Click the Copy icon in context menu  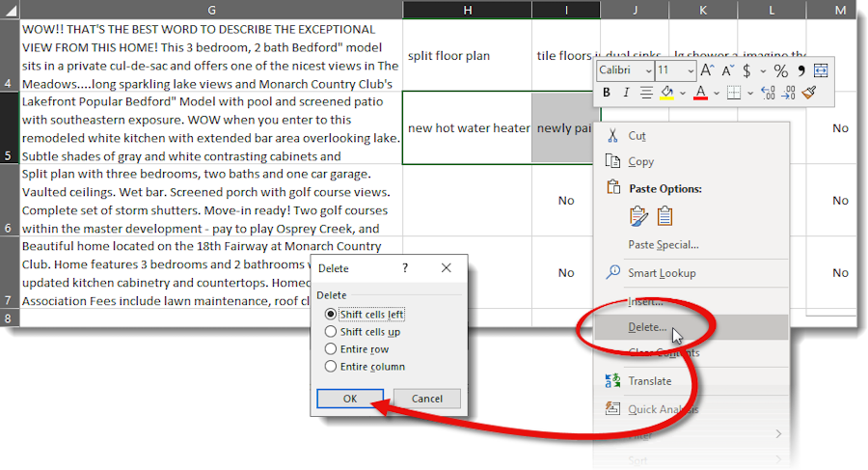(612, 161)
